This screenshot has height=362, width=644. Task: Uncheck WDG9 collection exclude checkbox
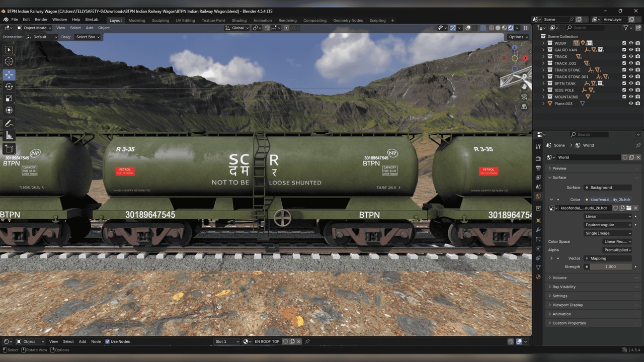tap(624, 43)
